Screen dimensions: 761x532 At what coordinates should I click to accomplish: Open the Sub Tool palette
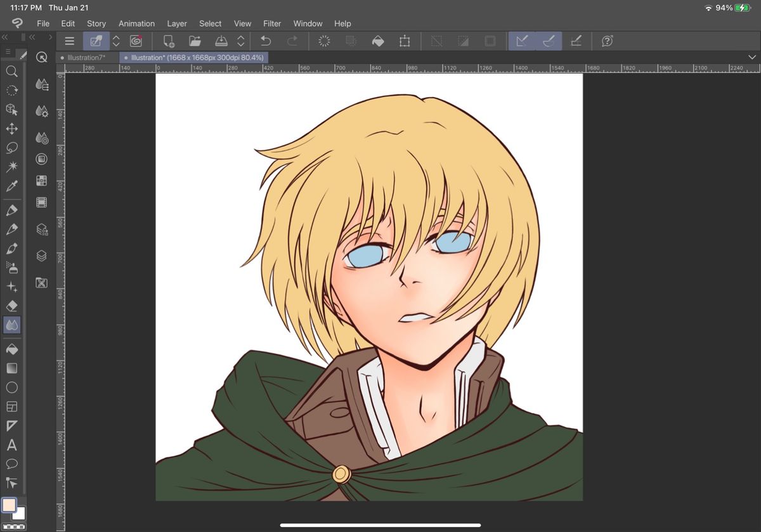(x=42, y=84)
